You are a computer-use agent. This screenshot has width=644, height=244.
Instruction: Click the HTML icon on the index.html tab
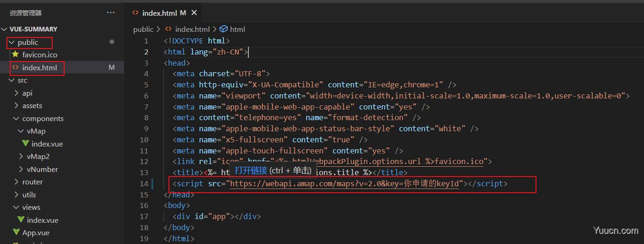pyautogui.click(x=136, y=13)
